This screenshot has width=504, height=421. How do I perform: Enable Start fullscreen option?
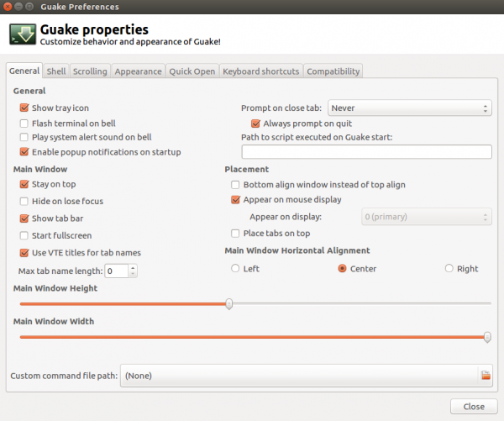[24, 235]
